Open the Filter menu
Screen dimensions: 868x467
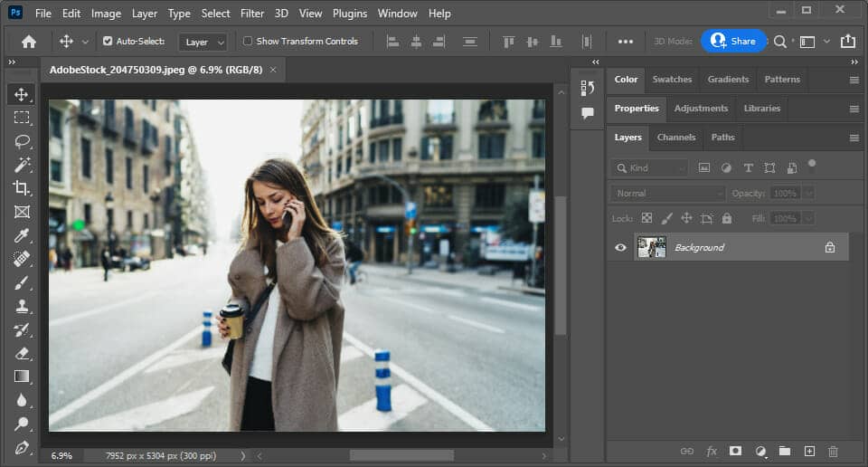pyautogui.click(x=252, y=14)
